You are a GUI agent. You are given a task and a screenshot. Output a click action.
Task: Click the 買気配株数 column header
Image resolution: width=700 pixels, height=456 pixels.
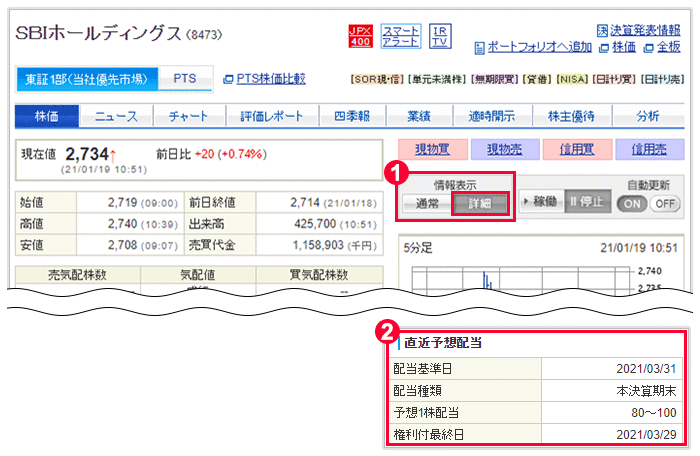(319, 275)
